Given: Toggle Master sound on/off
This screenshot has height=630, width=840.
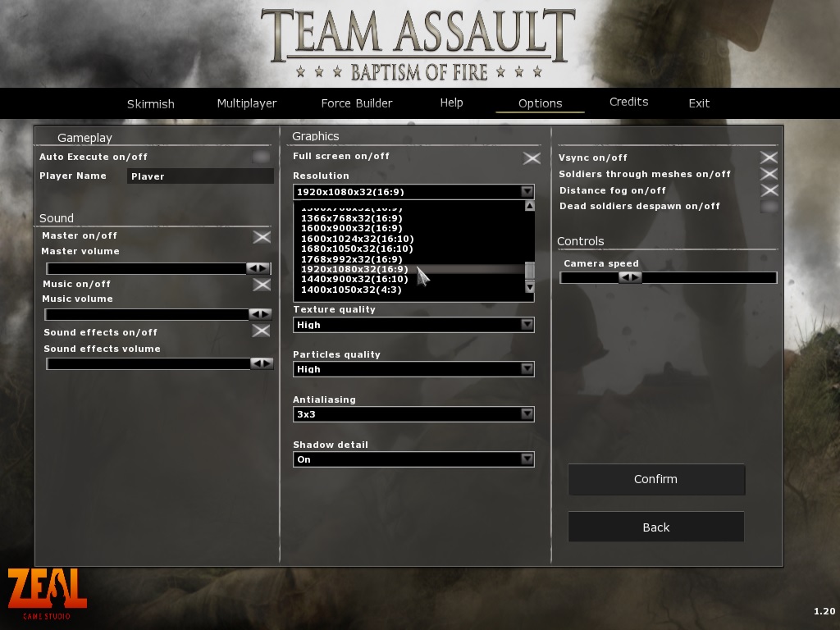Looking at the screenshot, I should (x=262, y=237).
